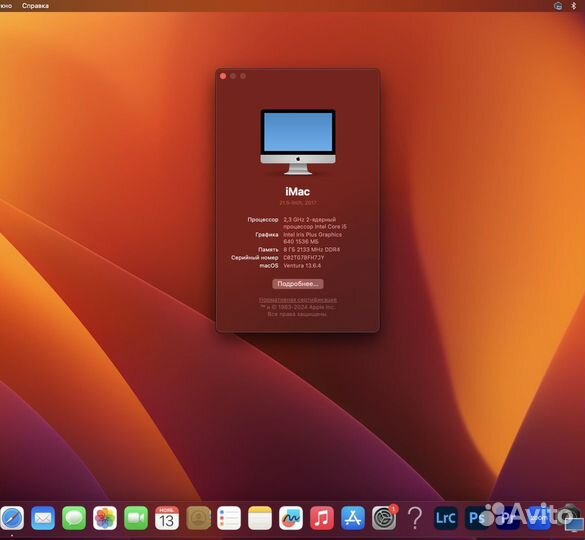Open Freeform from the Dock
585x540 pixels.
coord(291,518)
